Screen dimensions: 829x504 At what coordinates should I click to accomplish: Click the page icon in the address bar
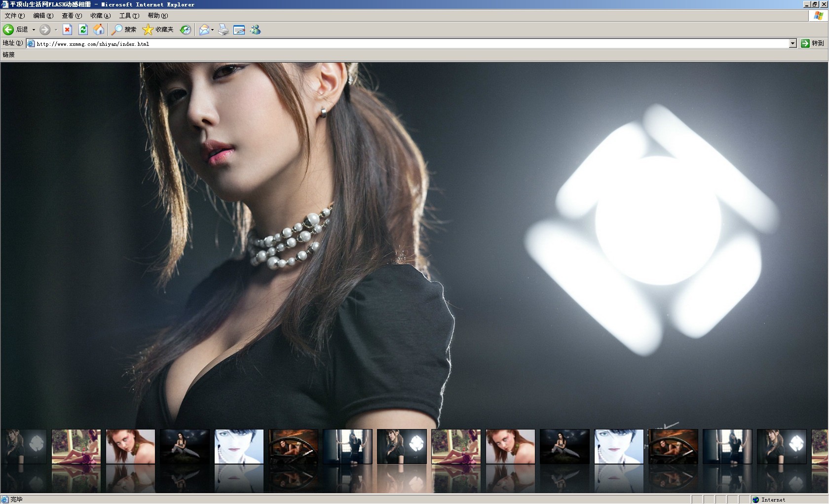click(31, 43)
